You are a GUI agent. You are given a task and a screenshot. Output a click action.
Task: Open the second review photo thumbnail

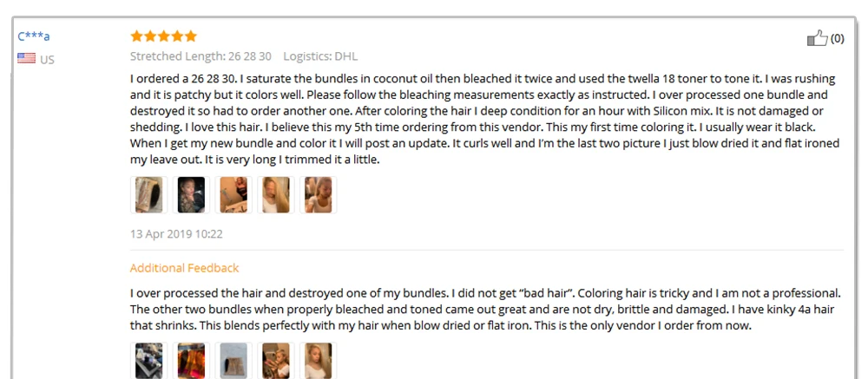coord(191,195)
